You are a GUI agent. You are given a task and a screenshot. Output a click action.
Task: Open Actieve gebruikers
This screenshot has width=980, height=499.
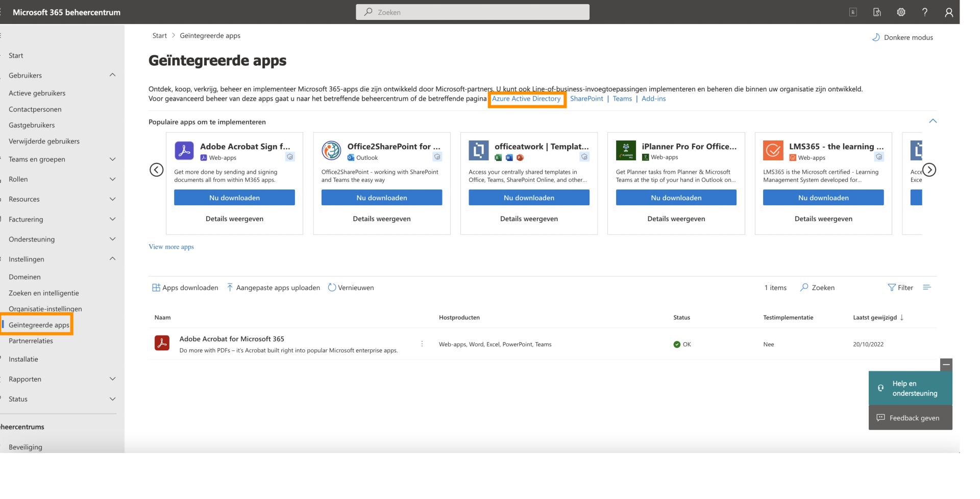coord(37,93)
